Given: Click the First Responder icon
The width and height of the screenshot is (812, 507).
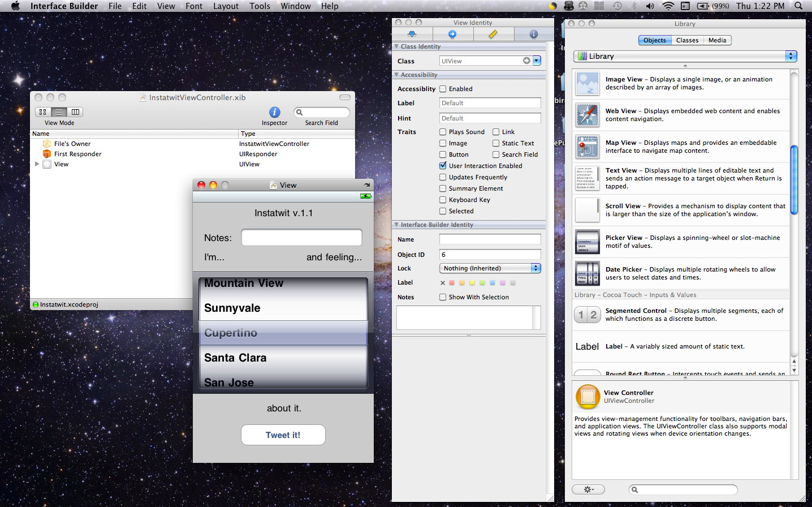Looking at the screenshot, I should tap(47, 154).
